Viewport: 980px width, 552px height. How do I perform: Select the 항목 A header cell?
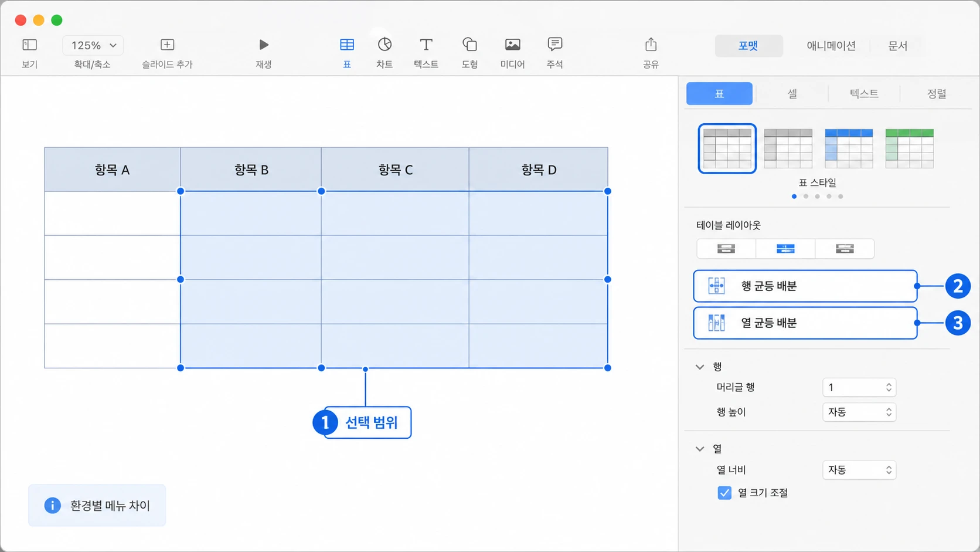(113, 170)
